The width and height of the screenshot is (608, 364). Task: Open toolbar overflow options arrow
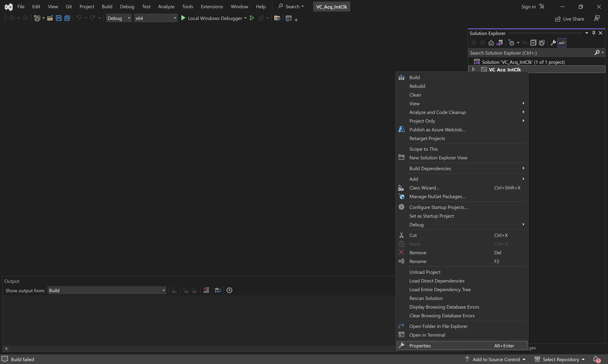click(x=296, y=20)
